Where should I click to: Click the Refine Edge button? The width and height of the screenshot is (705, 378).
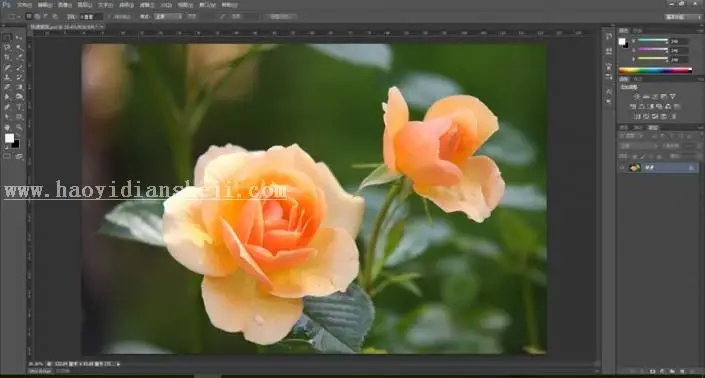click(281, 17)
